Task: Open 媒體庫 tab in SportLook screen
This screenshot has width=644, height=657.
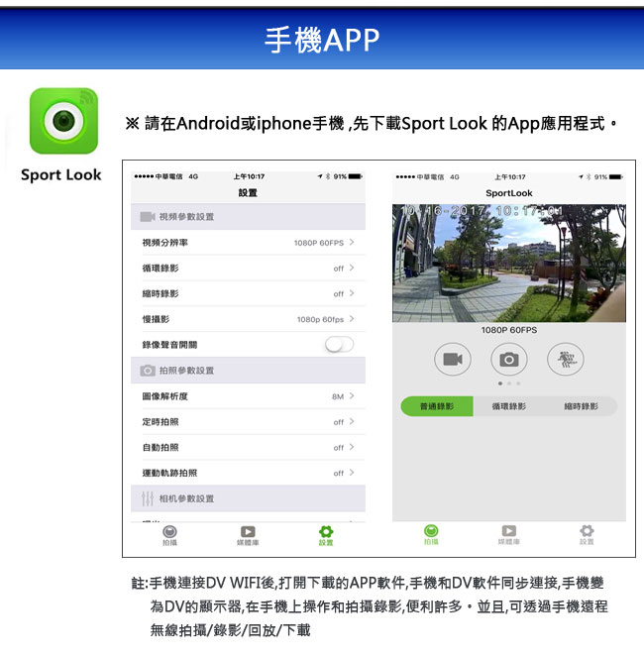Action: 508,535
